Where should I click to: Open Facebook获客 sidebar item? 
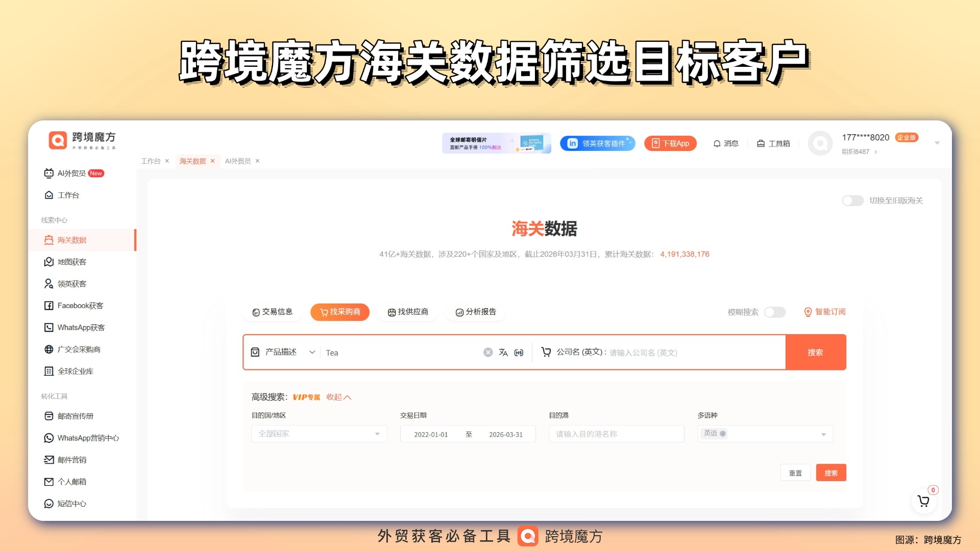[80, 306]
